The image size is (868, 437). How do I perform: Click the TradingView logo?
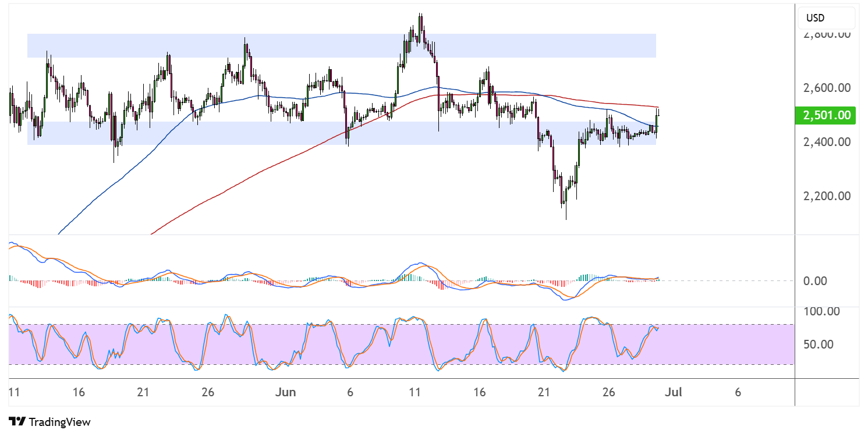tap(50, 422)
